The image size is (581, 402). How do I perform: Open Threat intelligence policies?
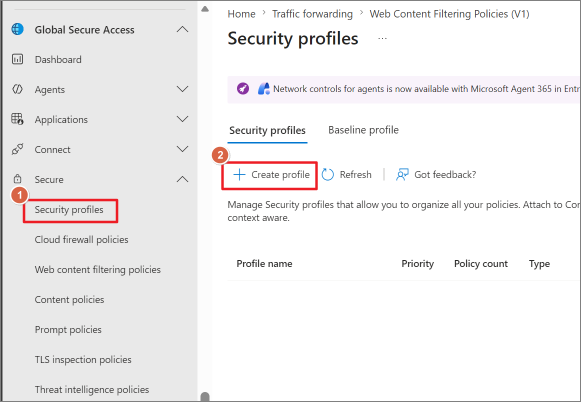pos(92,390)
